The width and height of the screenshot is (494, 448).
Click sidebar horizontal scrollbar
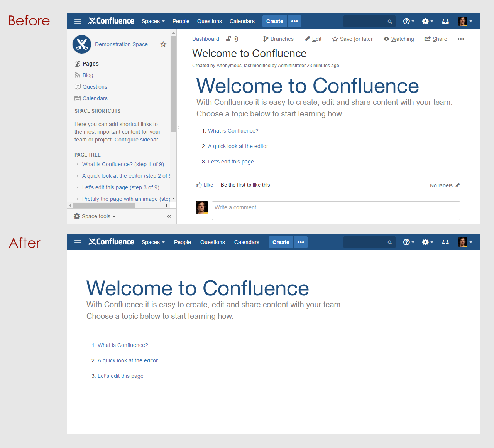click(104, 205)
